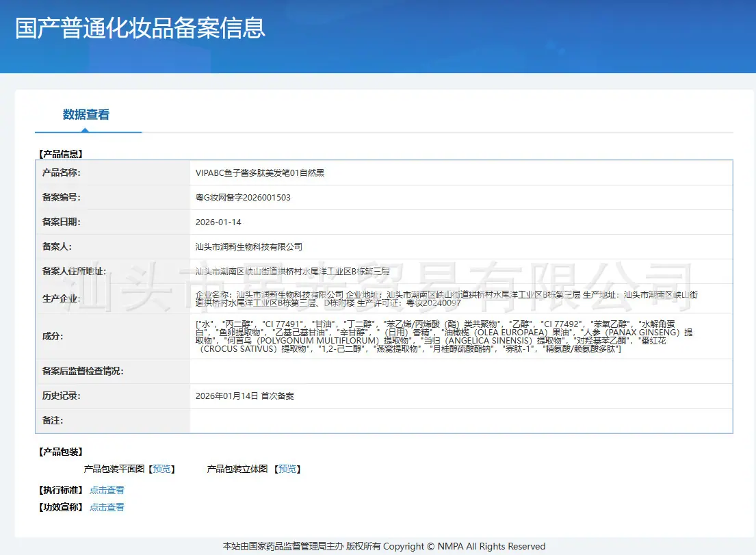Select filer name 汕头市润莉生物科技有限公司
The width and height of the screenshot is (756, 555).
pyautogui.click(x=249, y=247)
